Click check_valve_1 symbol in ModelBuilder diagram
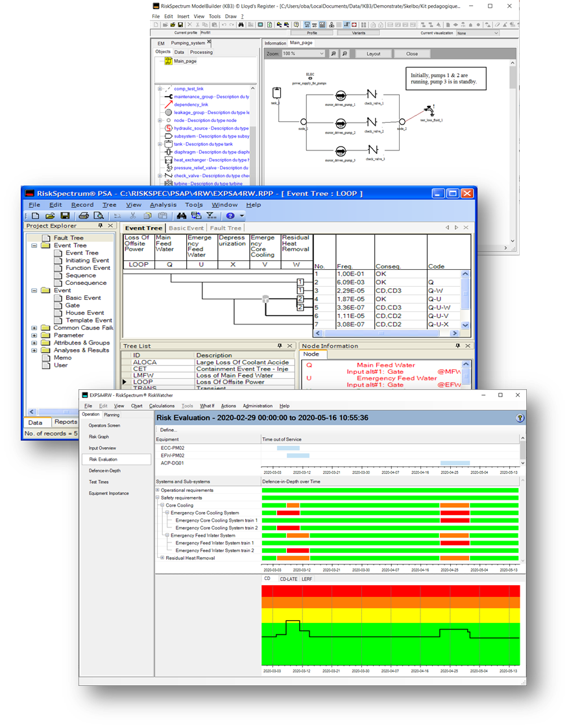Viewport: 569px width, 728px height. (372, 94)
